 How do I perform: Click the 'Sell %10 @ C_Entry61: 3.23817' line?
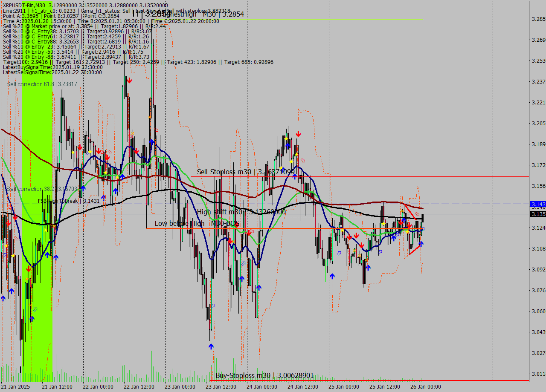coord(76,37)
